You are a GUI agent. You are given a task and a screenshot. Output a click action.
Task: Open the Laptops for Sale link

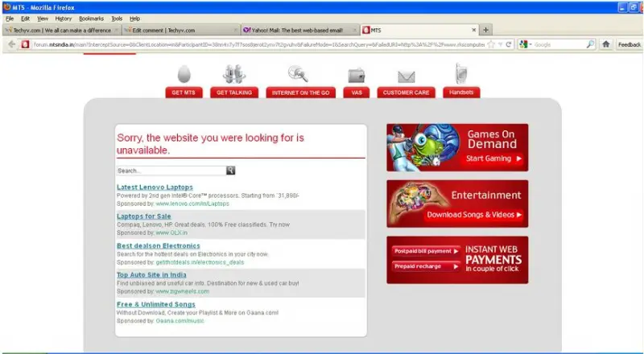pos(144,216)
